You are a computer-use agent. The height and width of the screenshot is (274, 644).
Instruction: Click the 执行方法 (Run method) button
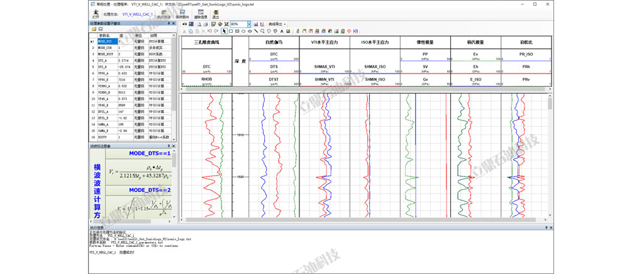(x=164, y=14)
